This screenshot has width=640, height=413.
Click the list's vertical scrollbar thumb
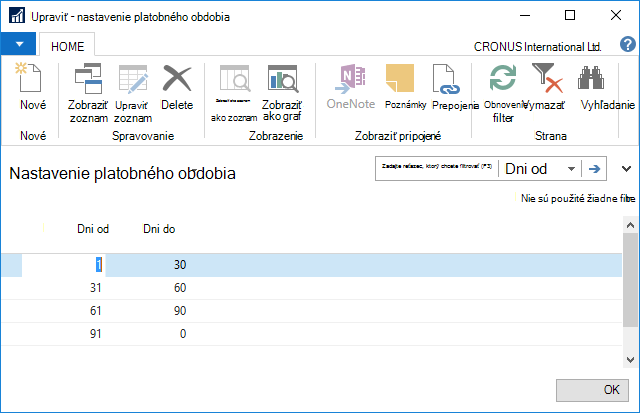[630, 280]
